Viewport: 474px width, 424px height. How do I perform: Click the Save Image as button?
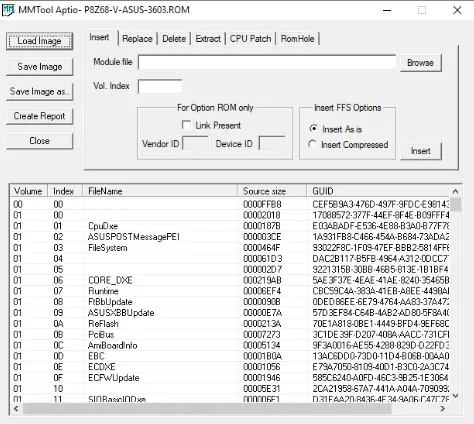tap(39, 91)
